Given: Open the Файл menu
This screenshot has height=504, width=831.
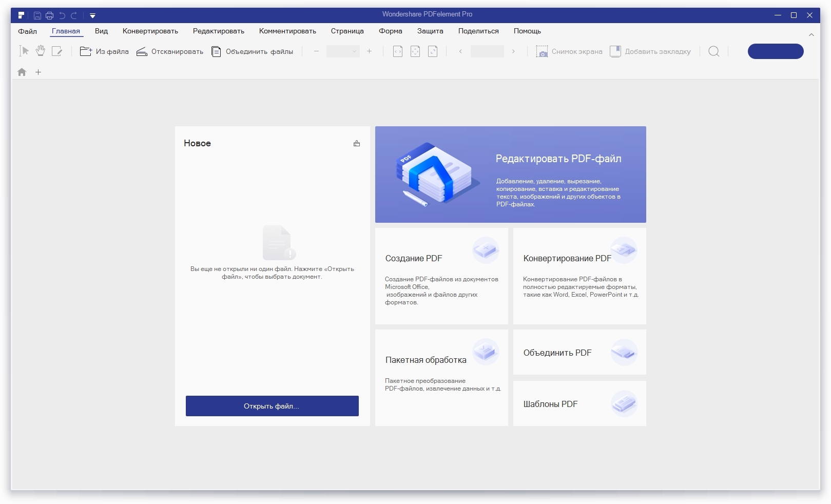Looking at the screenshot, I should point(28,31).
